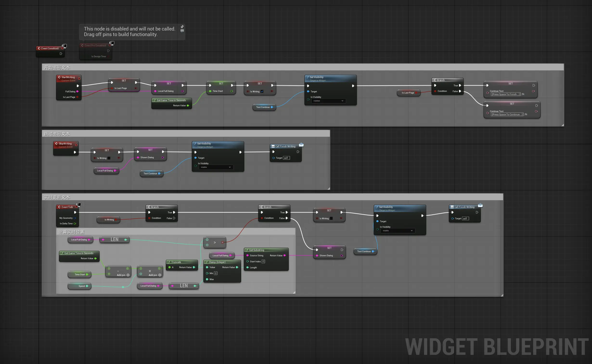Click the flag icon beside Press Space To Finish
This screenshot has height=364, width=592.
tap(523, 94)
